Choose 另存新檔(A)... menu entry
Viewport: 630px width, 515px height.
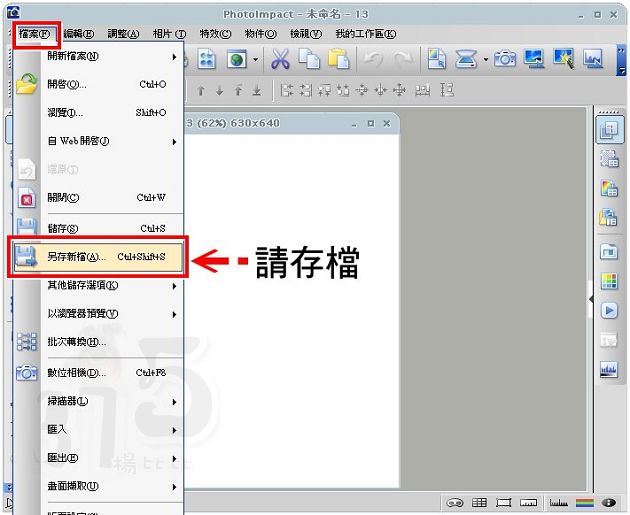coord(98,257)
